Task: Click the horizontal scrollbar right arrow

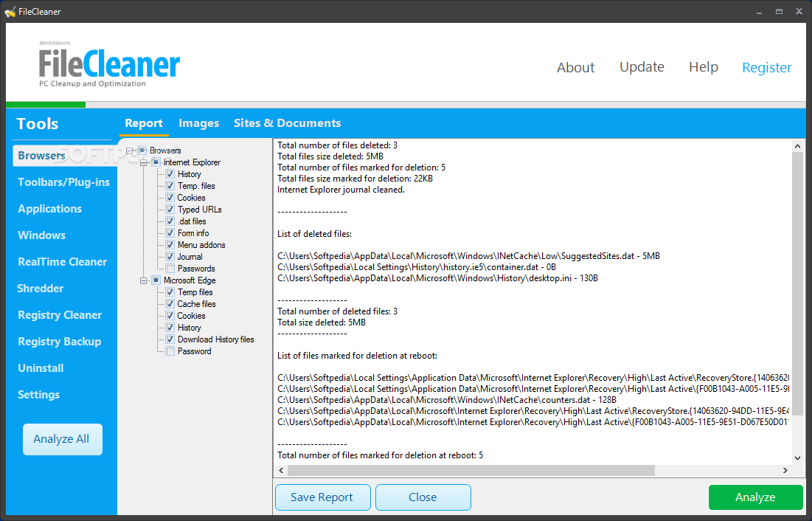Action: [785, 470]
